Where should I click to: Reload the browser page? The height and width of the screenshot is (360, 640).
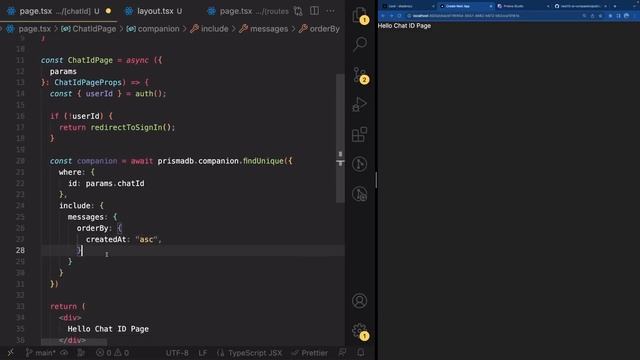(x=399, y=16)
